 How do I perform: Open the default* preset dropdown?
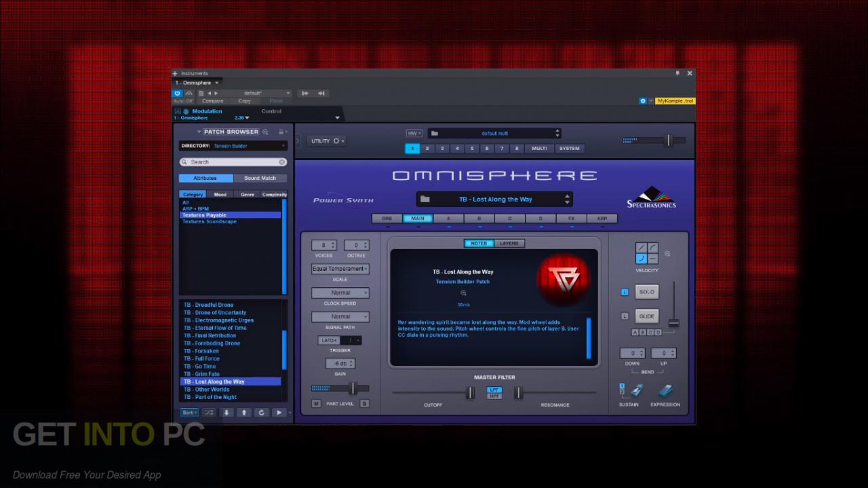pyautogui.click(x=256, y=93)
